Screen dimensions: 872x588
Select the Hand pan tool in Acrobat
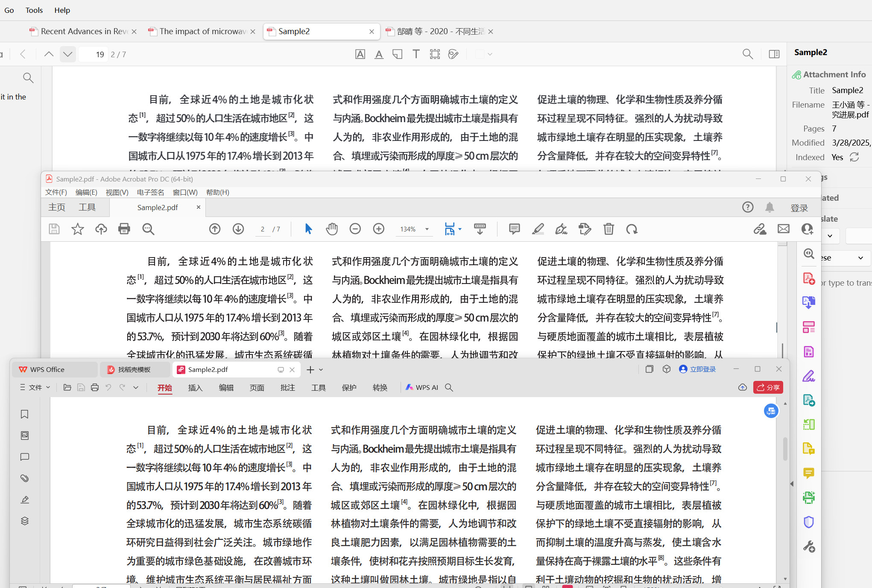pos(331,229)
